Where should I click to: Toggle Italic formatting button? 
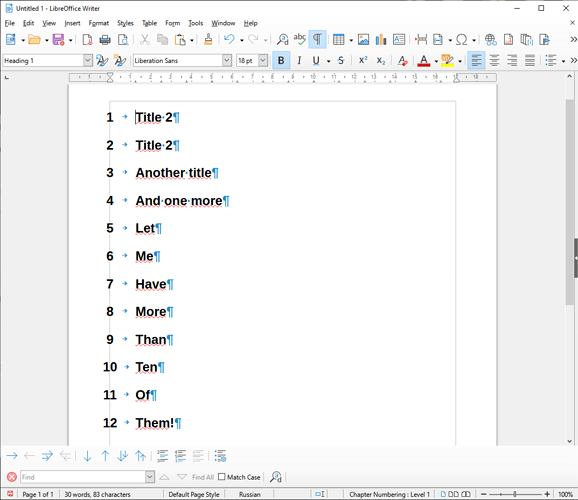[x=299, y=60]
